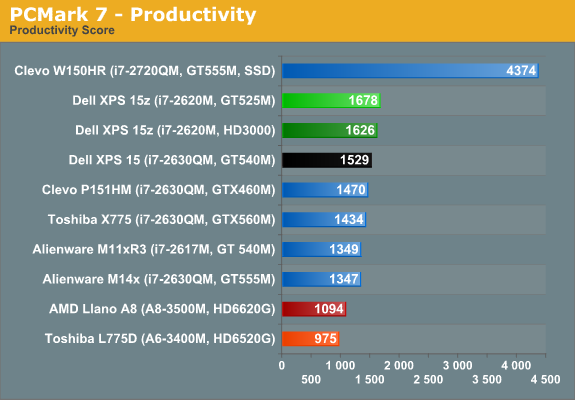Click the dark red 1094 bar

pyautogui.click(x=314, y=309)
